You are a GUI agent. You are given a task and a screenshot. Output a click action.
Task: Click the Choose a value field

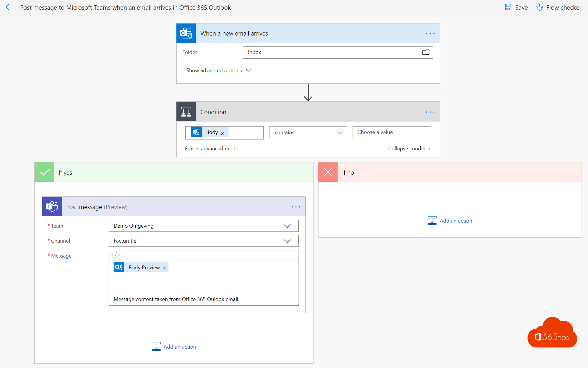[392, 132]
